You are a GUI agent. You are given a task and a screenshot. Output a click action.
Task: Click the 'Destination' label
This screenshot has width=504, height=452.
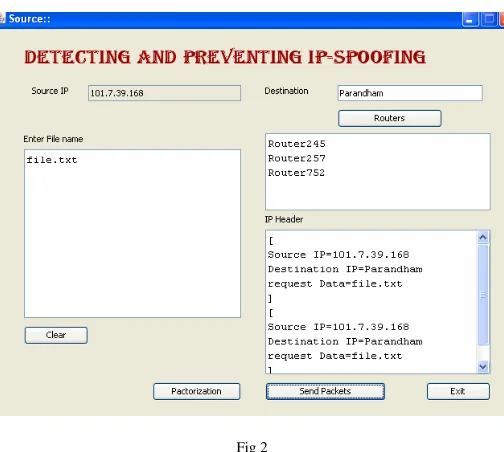(x=286, y=91)
